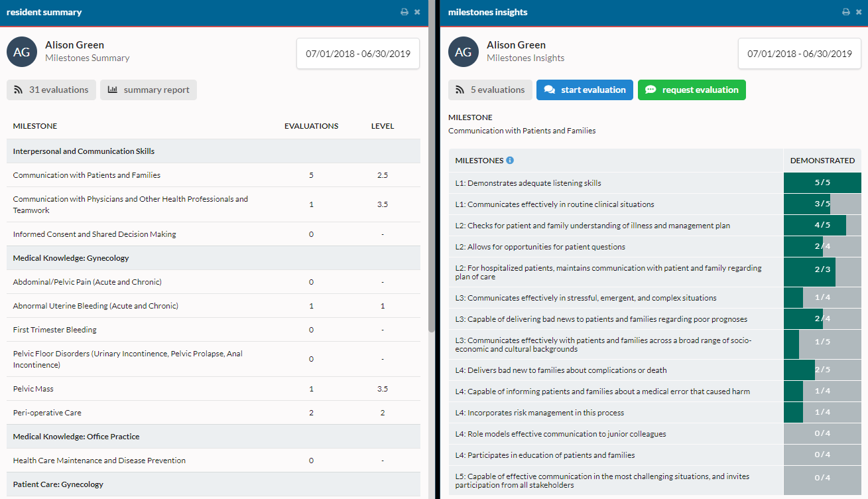The height and width of the screenshot is (499, 868).
Task: Open the 5 evaluations feed
Action: (490, 90)
